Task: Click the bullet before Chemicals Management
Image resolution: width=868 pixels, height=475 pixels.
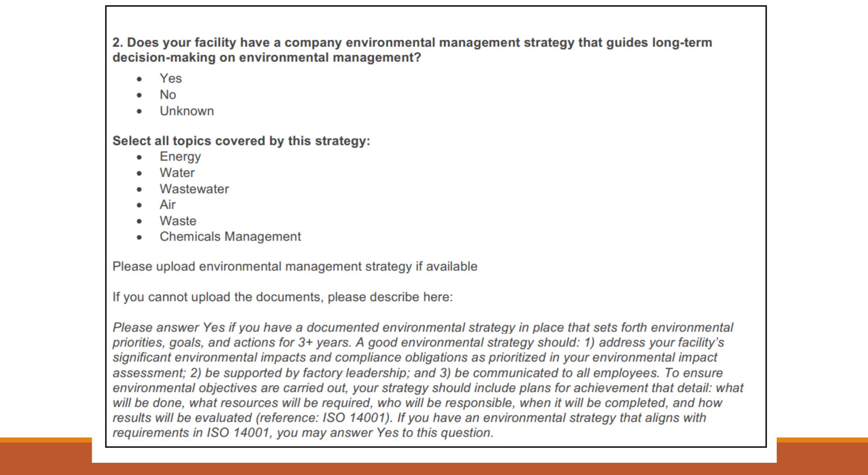Action: click(139, 237)
